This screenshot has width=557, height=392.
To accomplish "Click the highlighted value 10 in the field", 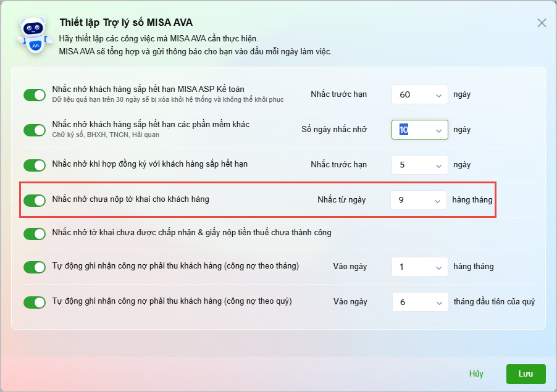I will [404, 130].
